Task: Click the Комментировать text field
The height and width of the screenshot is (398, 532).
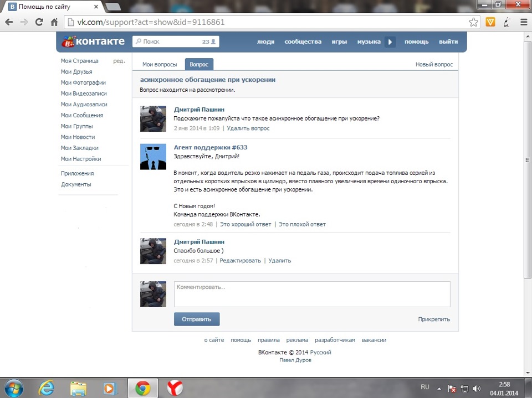Action: click(x=312, y=294)
